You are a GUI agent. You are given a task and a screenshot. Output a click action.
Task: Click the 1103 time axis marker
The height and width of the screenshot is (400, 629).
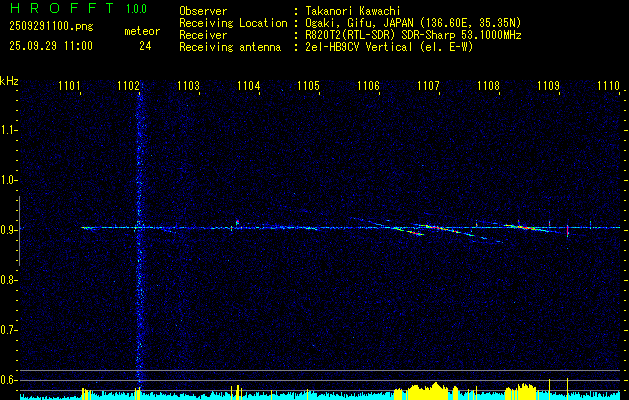coord(188,85)
